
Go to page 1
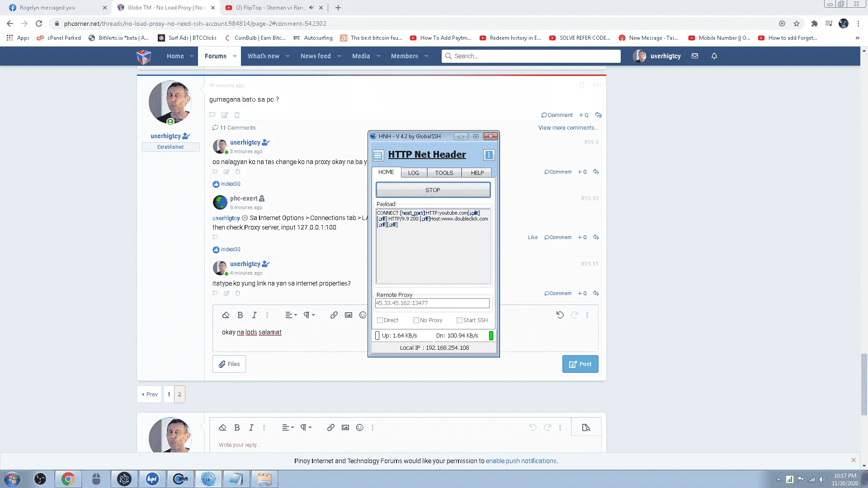click(x=169, y=394)
